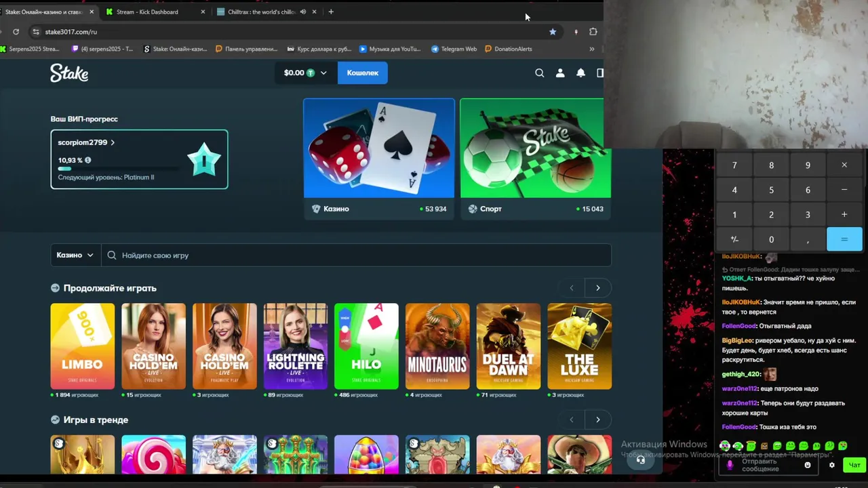Open the (4) serpens2025 Twitch bookmark
Image resolution: width=868 pixels, height=488 pixels.
click(x=102, y=49)
